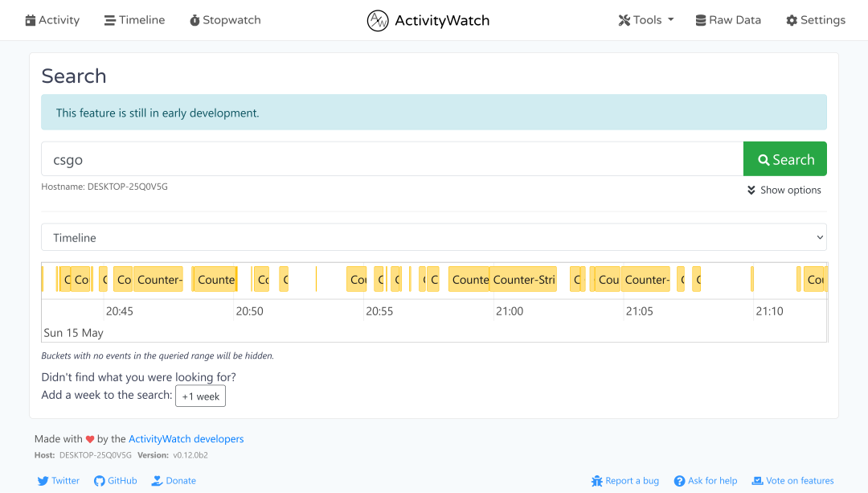
Task: Expand Show options below search
Action: point(784,190)
